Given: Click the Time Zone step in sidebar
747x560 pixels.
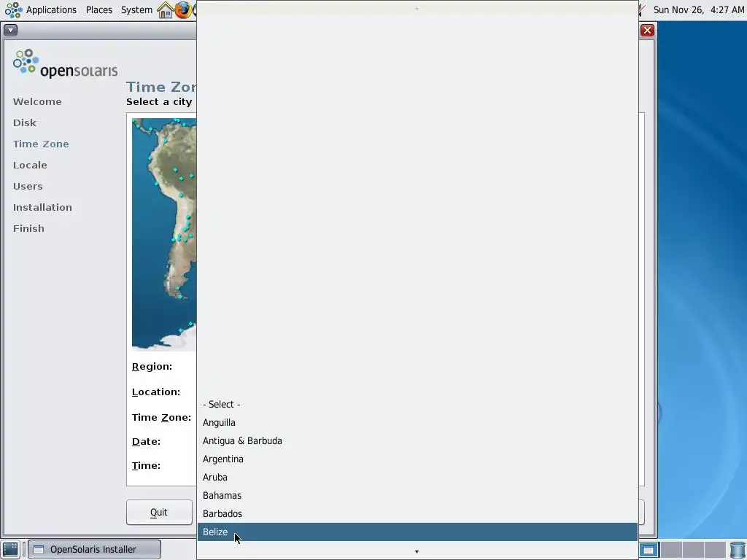Looking at the screenshot, I should [x=41, y=144].
